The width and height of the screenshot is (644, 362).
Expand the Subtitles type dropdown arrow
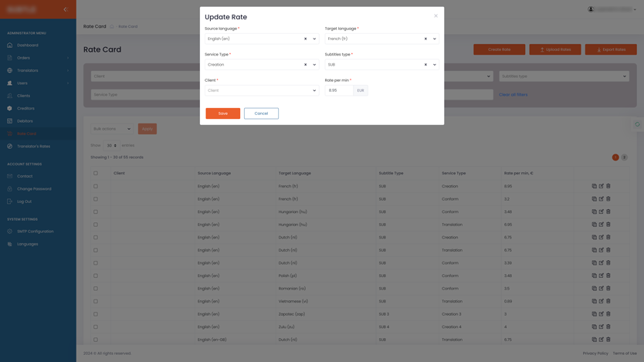tap(435, 65)
